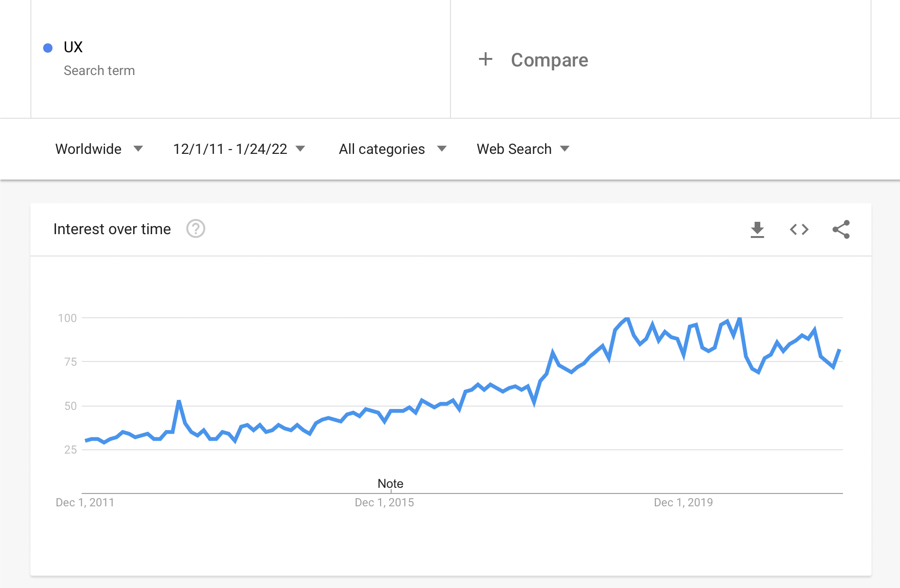900x588 pixels.
Task: Open the embed code icon
Action: click(799, 229)
